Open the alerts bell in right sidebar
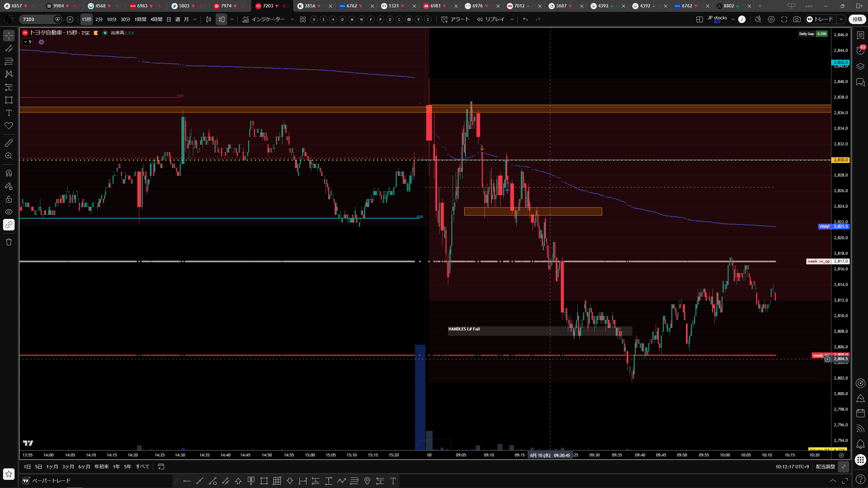 (x=860, y=444)
